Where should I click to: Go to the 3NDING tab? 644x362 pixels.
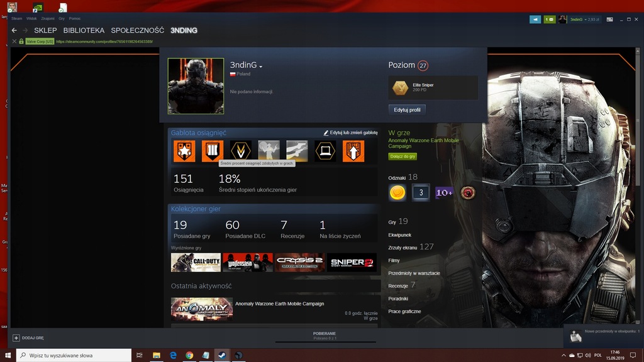184,30
